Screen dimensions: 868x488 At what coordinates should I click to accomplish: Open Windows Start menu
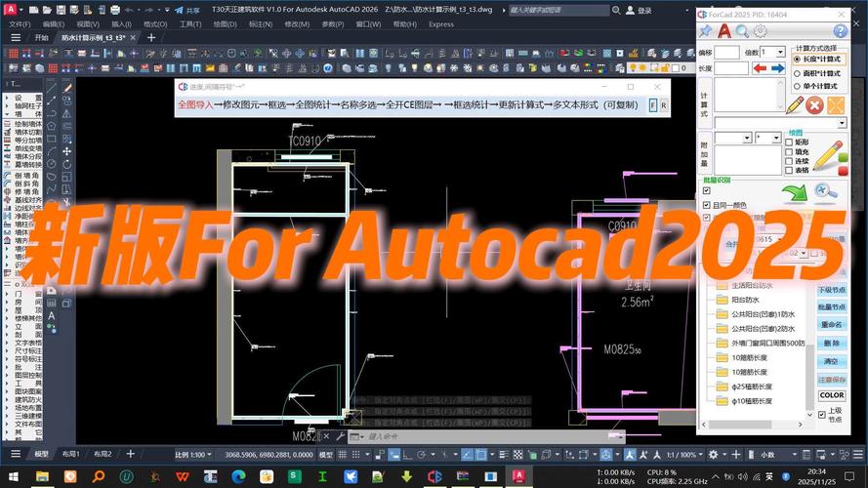13,476
